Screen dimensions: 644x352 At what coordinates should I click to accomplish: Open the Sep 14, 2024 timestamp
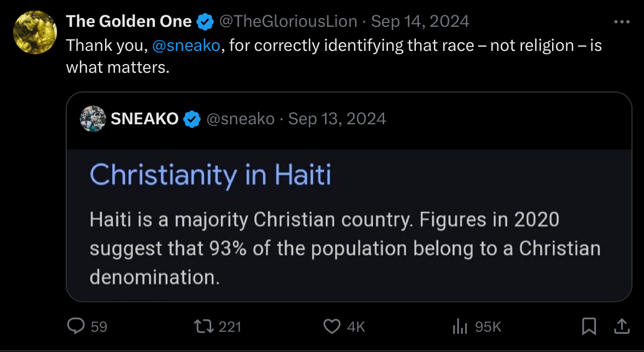pos(420,22)
